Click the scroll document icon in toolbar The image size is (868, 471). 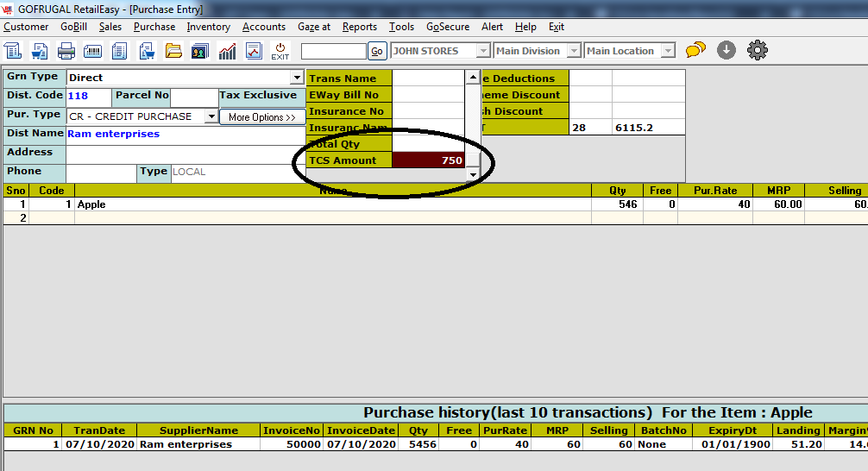[13, 51]
